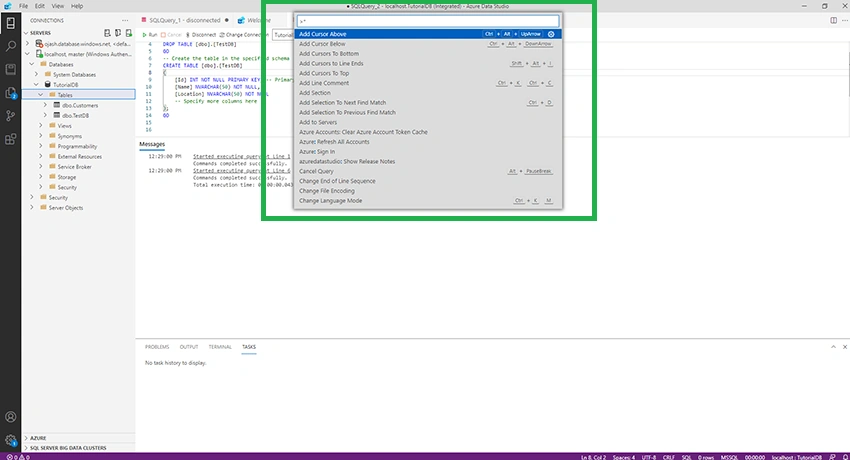
Task: Choose Change File Encoding command
Action: (x=428, y=191)
